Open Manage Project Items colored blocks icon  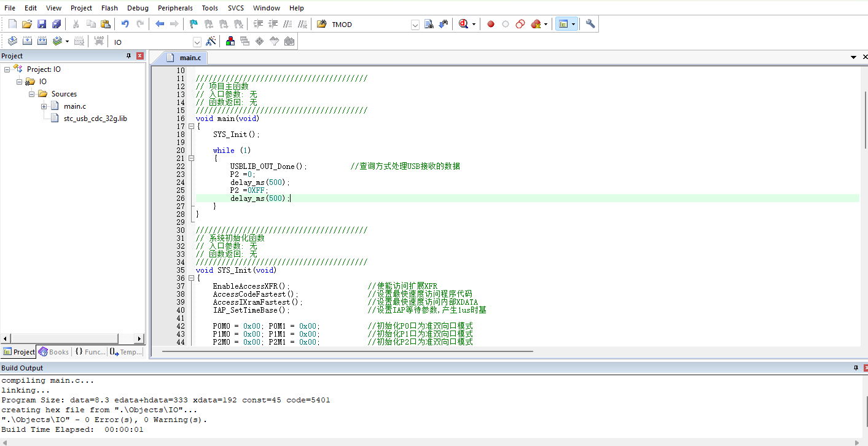point(230,41)
